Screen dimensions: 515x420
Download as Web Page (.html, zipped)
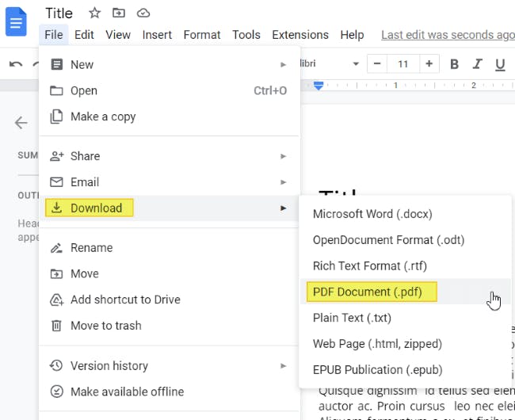pyautogui.click(x=406, y=343)
